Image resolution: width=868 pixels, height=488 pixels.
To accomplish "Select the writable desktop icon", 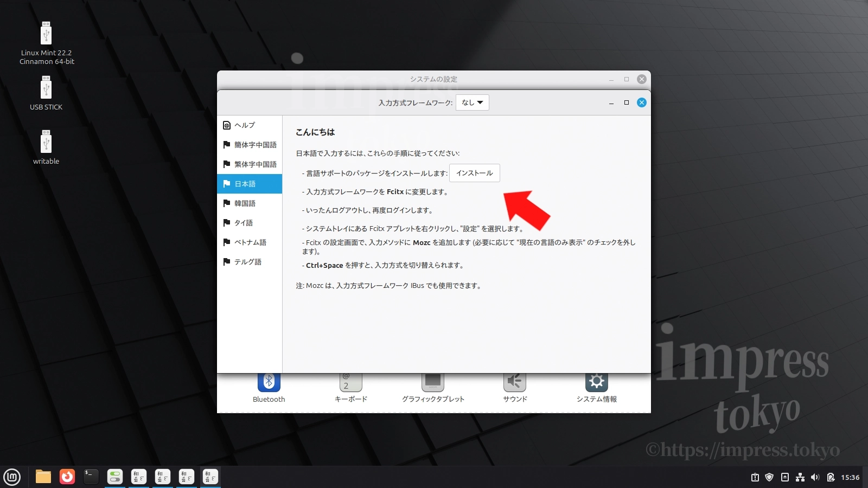I will (x=46, y=147).
